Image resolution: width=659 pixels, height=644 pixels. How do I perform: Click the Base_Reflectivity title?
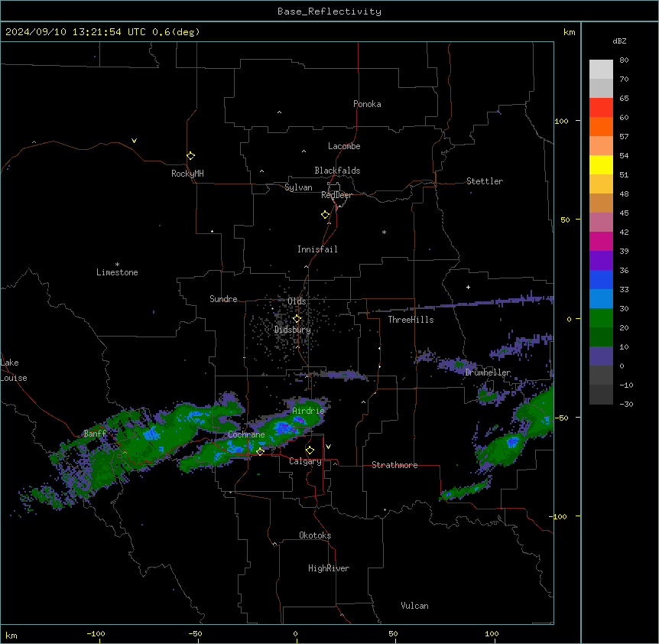pos(329,11)
